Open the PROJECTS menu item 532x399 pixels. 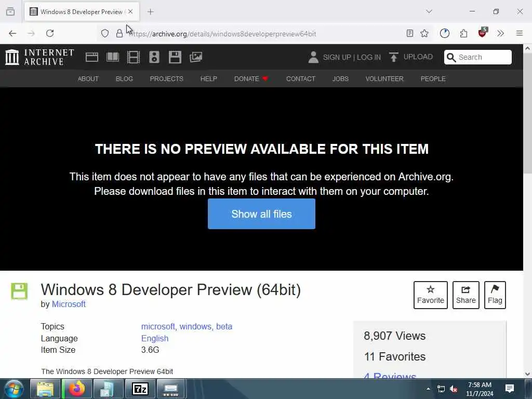[x=167, y=79]
